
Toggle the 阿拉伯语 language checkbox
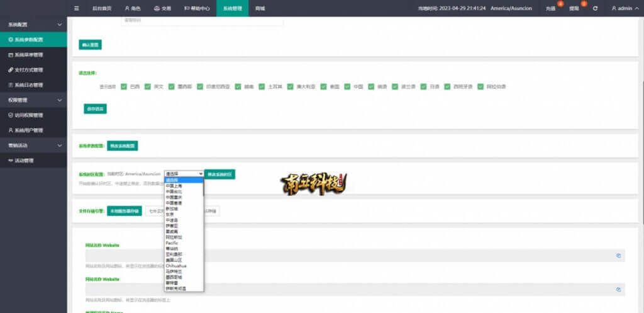click(480, 86)
